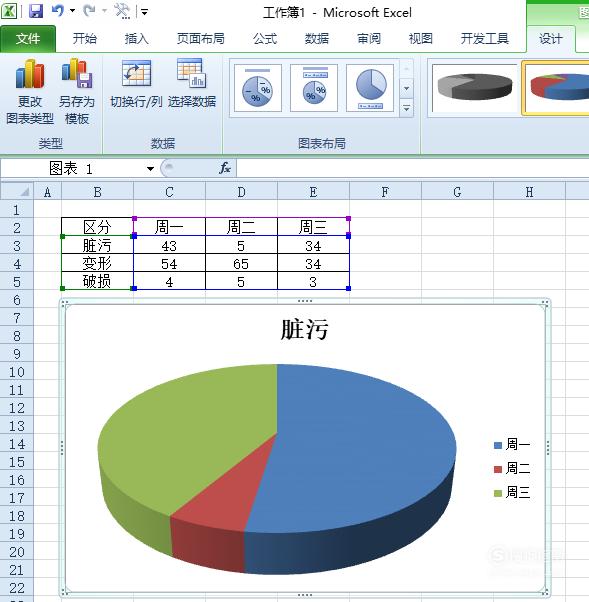Switch to the 视图 ribbon tab

[420, 39]
